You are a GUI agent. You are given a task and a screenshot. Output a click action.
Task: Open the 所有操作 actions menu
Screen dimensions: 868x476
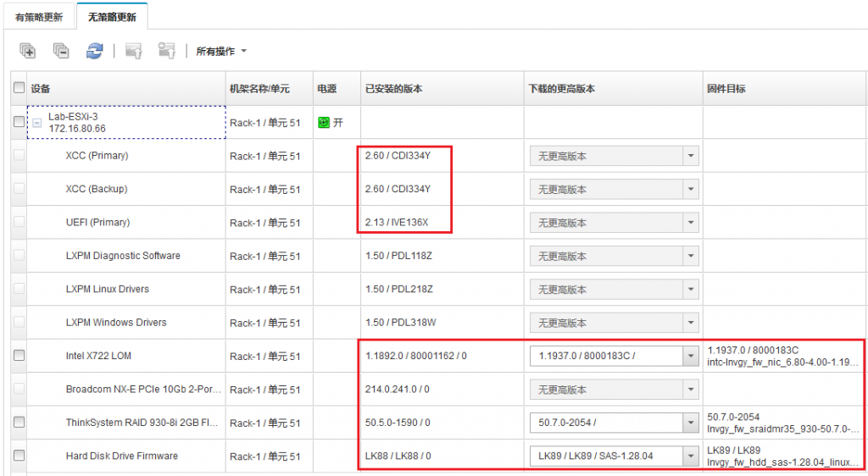[x=221, y=52]
